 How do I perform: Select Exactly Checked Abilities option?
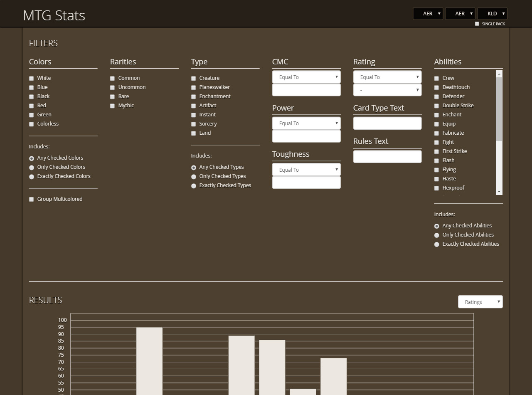(437, 244)
